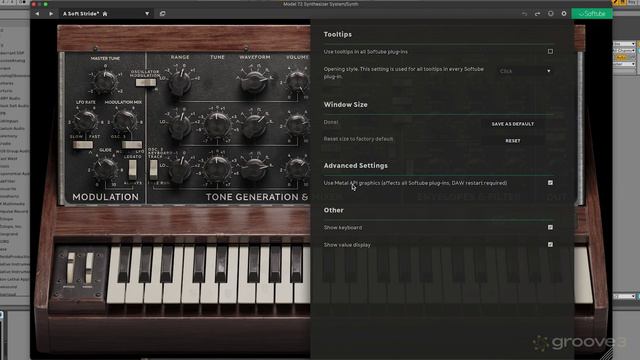640x360 pixels.
Task: Go to the previous preset arrow
Action: coord(37,14)
